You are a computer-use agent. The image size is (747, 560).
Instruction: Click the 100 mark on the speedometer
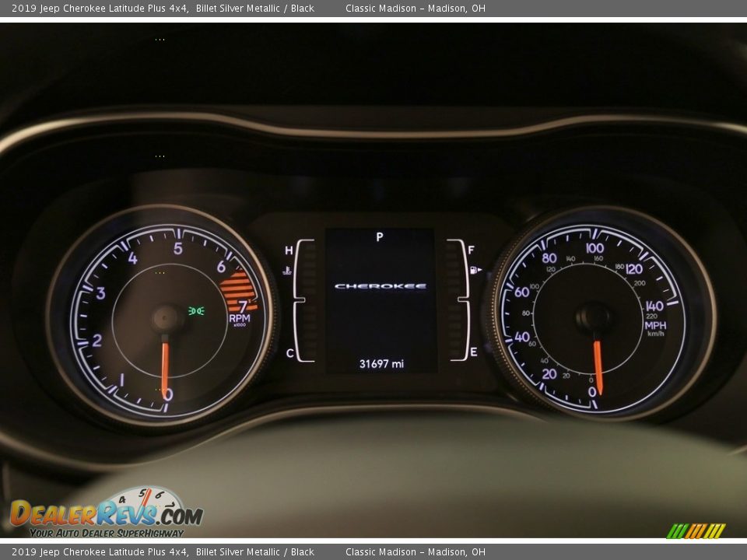click(594, 248)
